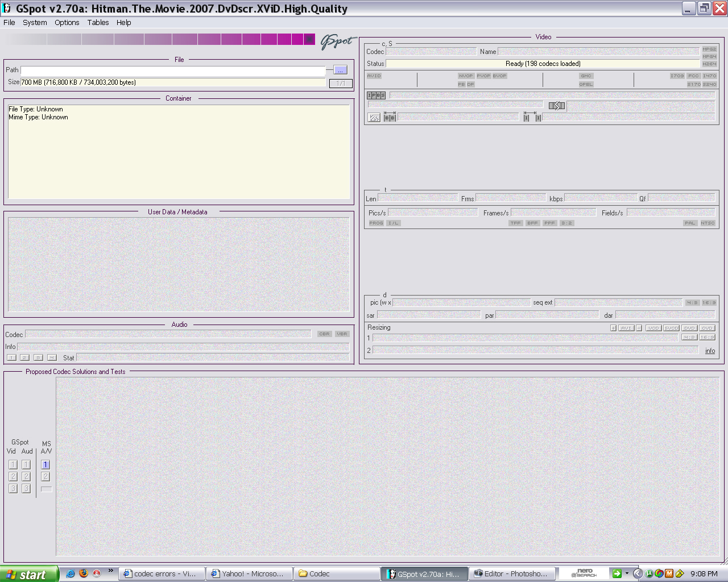Run GSpot Aud test 2
This screenshot has height=582, width=728.
(26, 477)
